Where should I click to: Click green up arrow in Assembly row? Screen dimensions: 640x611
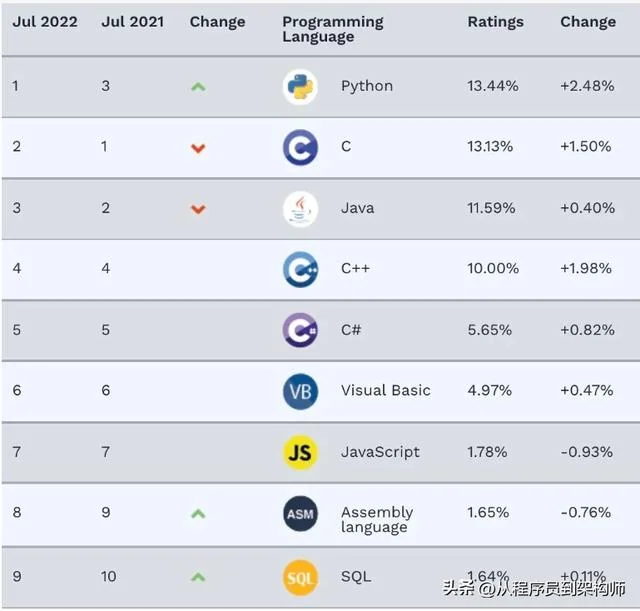point(198,513)
